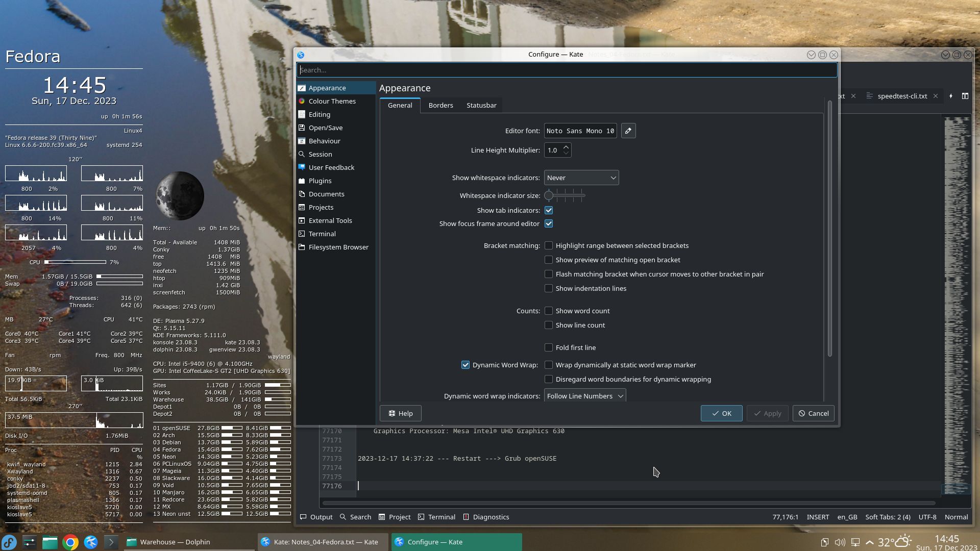This screenshot has width=980, height=551.
Task: Click the editor font edit pencil icon
Action: click(628, 131)
